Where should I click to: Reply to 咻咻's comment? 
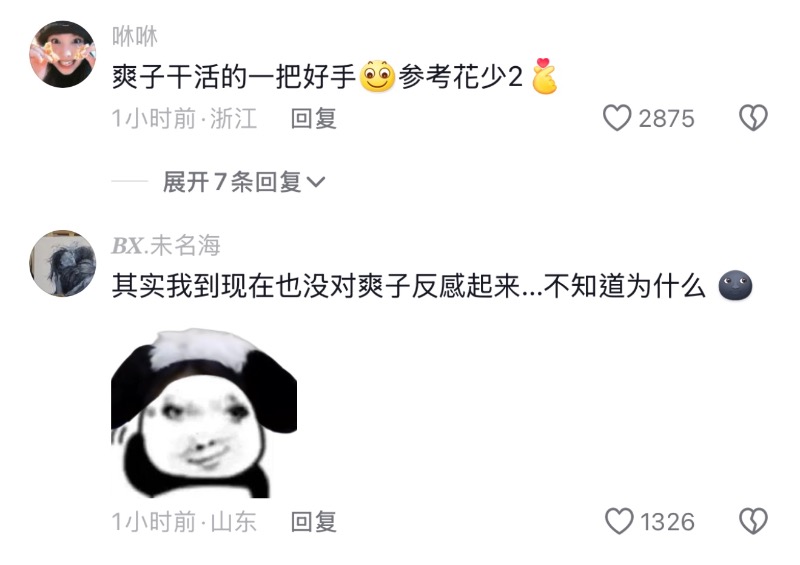coord(313,118)
